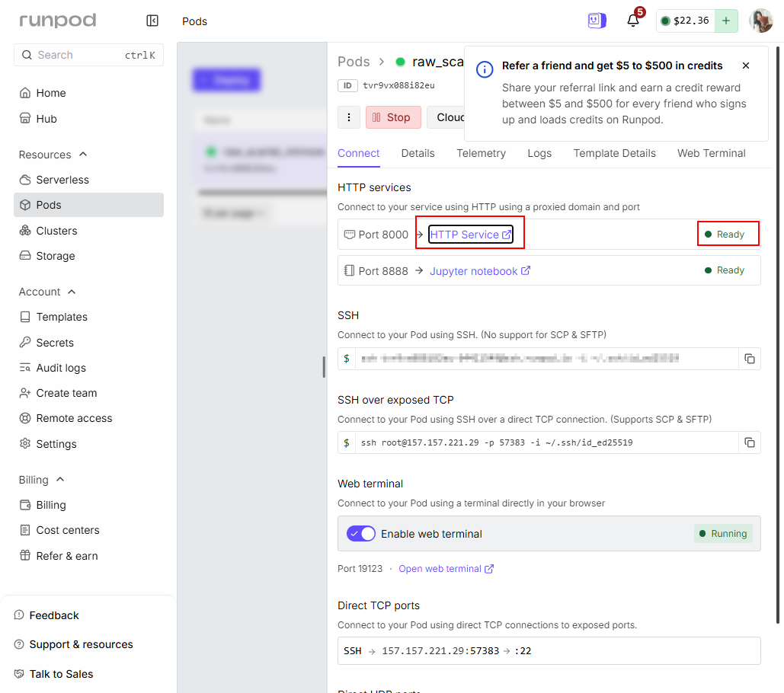Click the ssh root@157.157.221.29 command text
Image resolution: width=784 pixels, height=693 pixels.
click(x=497, y=442)
